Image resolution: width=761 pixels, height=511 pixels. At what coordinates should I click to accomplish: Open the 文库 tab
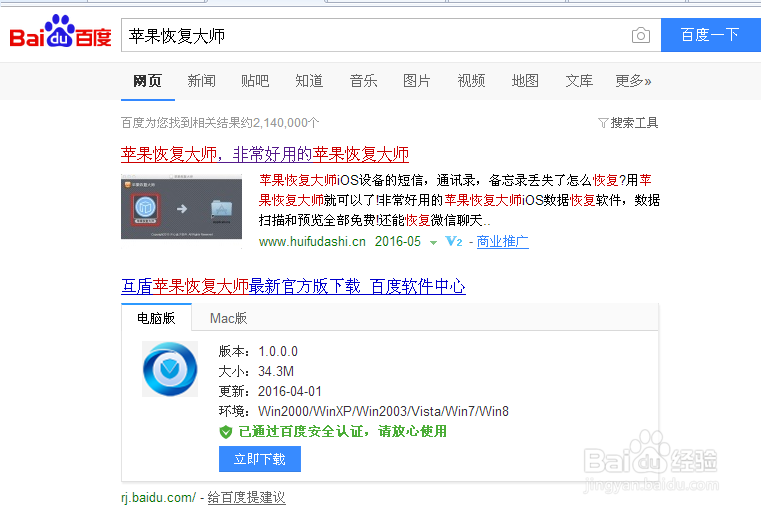(x=579, y=81)
